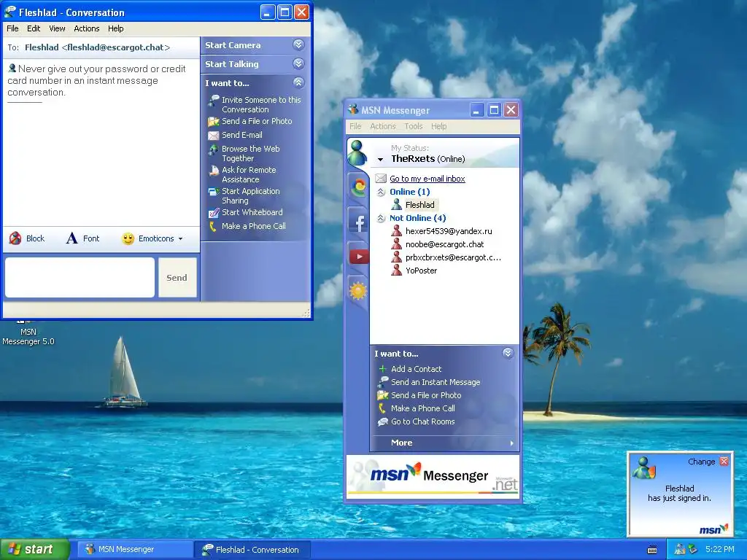This screenshot has width=747, height=560.
Task: Click the Emoticons smiley face icon
Action: 128,238
